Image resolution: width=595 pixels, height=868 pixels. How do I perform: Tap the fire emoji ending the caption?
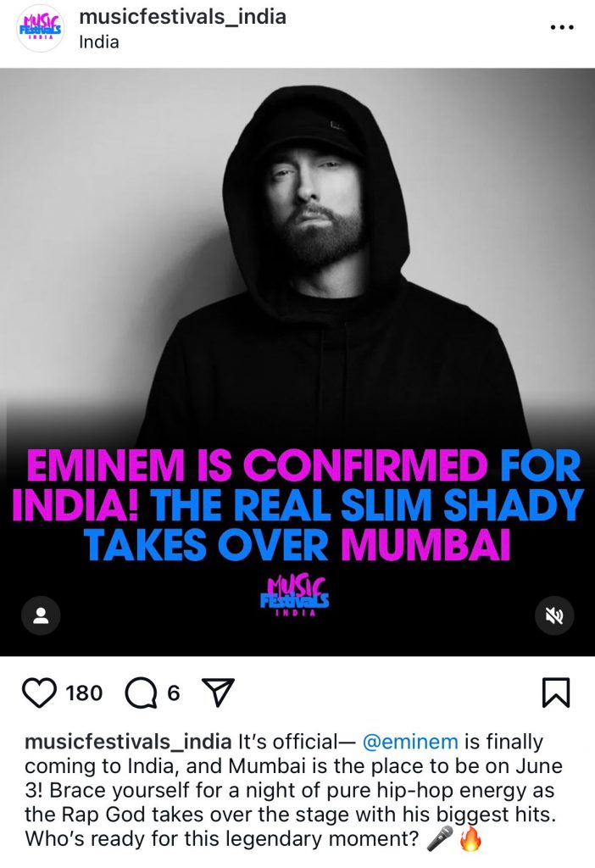tap(470, 839)
